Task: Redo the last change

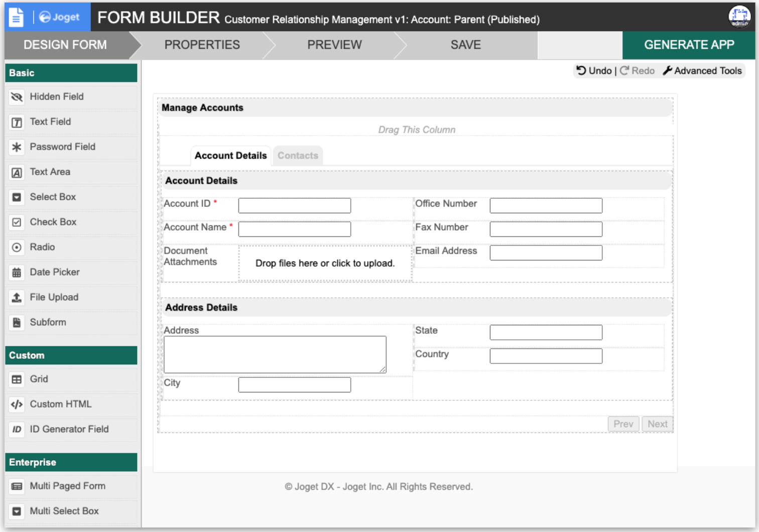Action: (x=637, y=71)
